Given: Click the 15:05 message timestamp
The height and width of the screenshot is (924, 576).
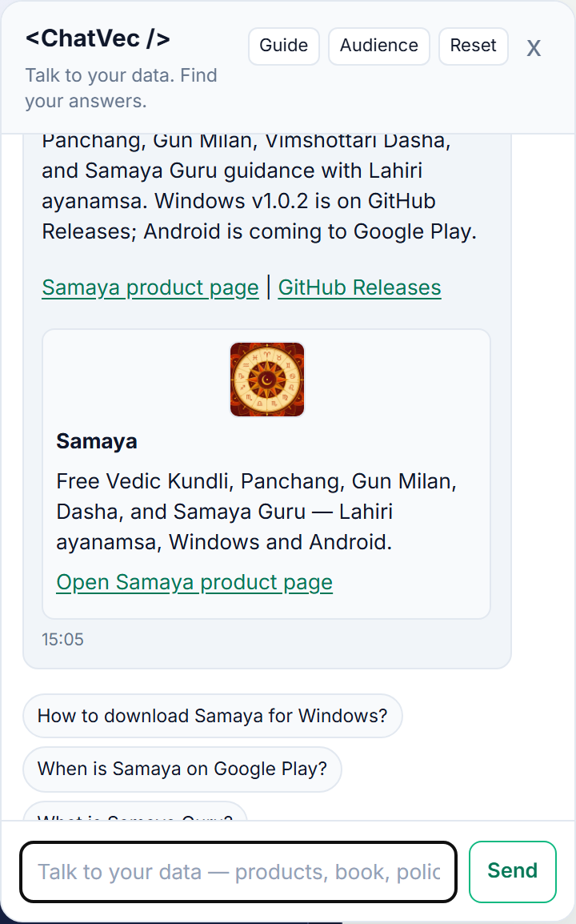Looking at the screenshot, I should (62, 640).
